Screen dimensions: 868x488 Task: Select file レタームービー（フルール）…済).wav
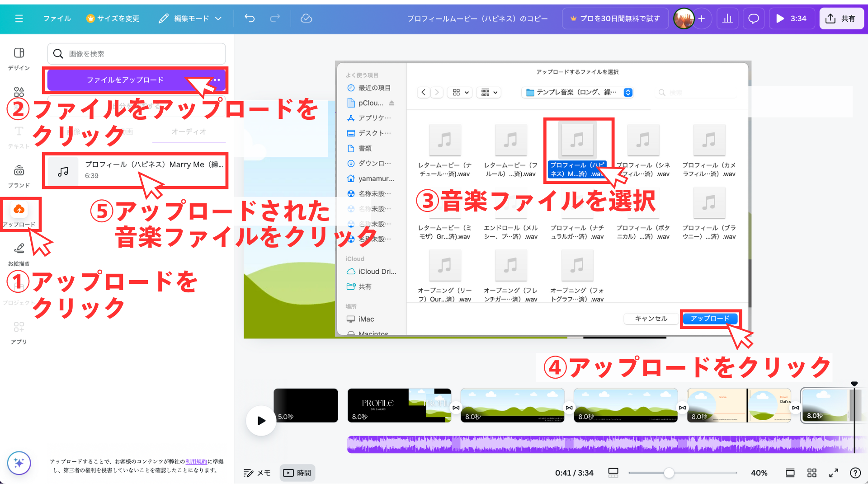click(x=510, y=151)
